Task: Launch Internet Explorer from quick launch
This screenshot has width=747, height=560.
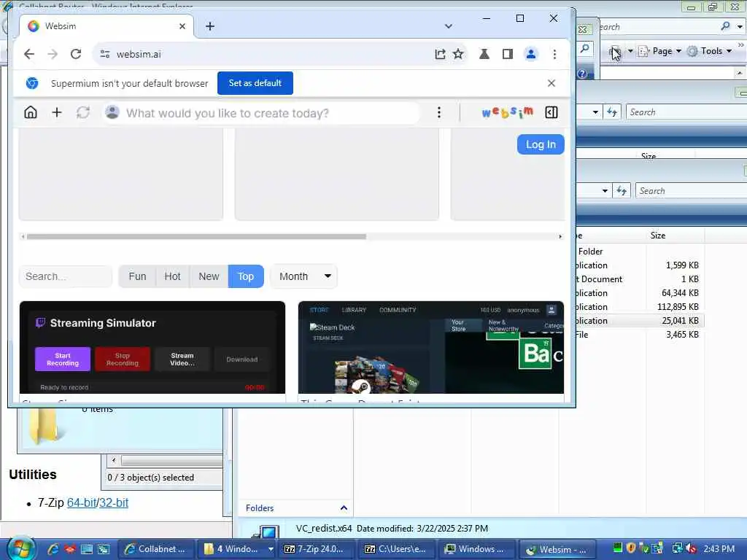Action: pos(53,549)
